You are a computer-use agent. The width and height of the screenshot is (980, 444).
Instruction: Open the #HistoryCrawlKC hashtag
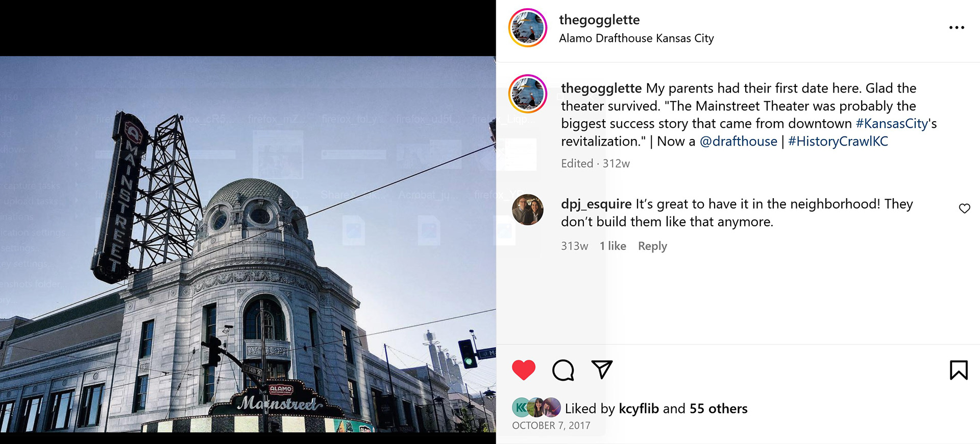pos(838,142)
